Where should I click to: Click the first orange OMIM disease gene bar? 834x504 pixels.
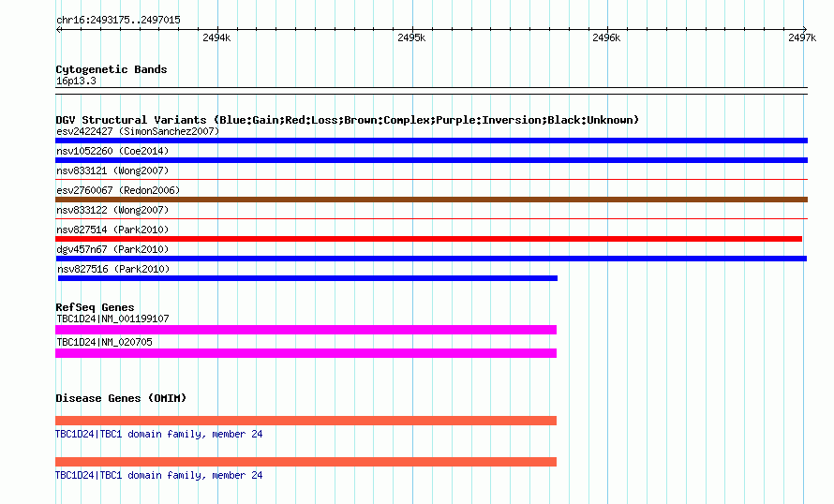pyautogui.click(x=305, y=421)
